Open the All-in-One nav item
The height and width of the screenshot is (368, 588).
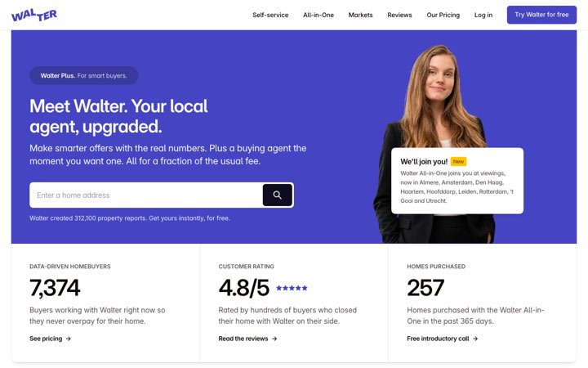point(318,15)
